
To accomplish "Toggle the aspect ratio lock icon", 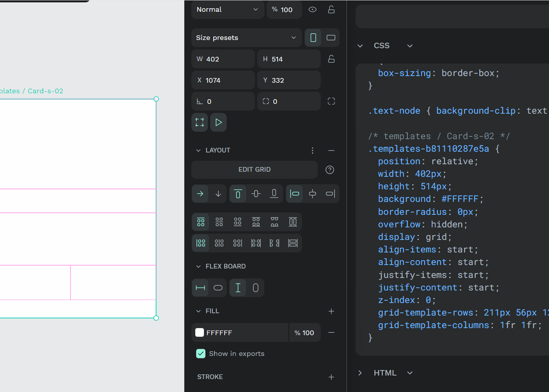I will [331, 59].
